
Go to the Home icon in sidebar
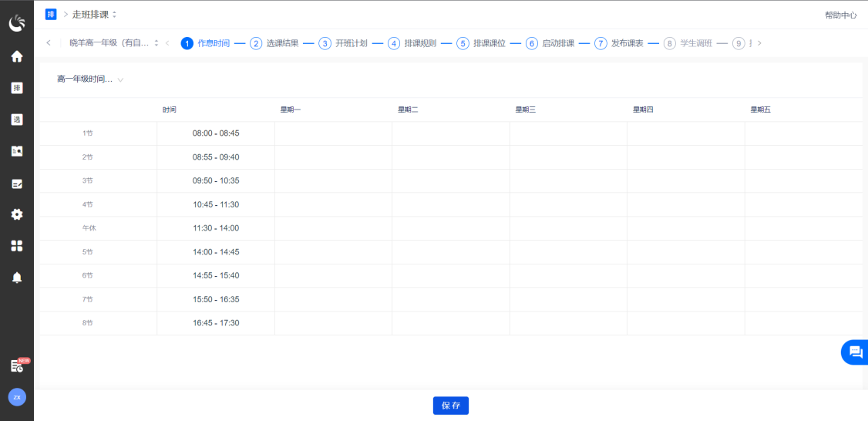[17, 56]
